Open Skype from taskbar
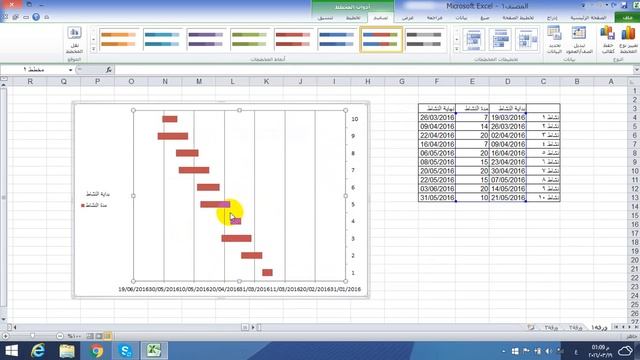Viewport: 640px width, 360px height. (x=125, y=351)
